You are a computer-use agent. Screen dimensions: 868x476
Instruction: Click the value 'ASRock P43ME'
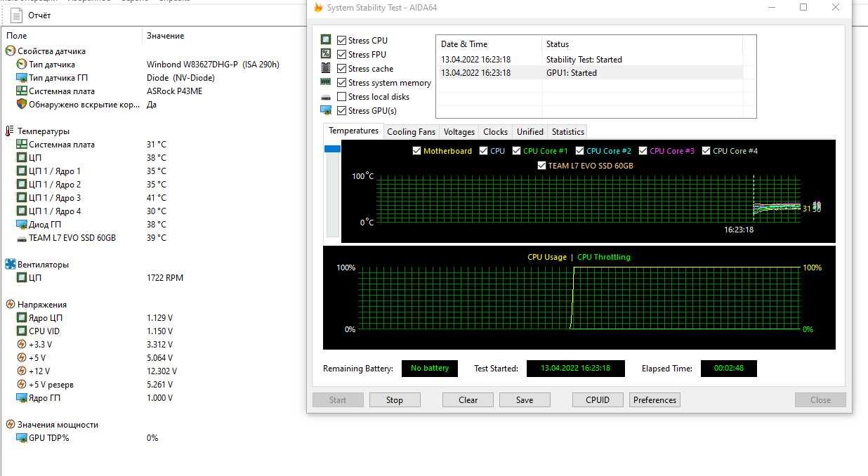point(175,91)
